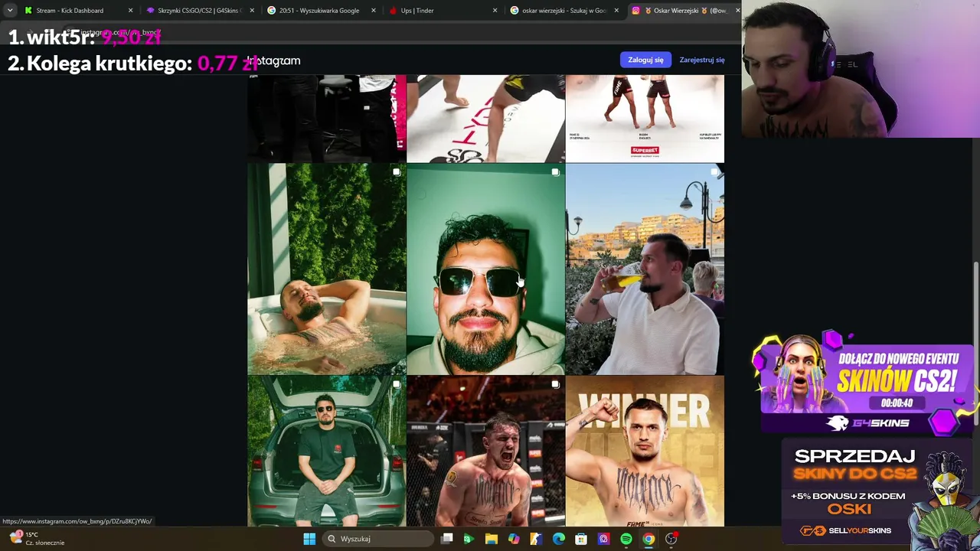Close the Ups | Tinder tab
Screen dimensions: 980x551
[495, 11]
